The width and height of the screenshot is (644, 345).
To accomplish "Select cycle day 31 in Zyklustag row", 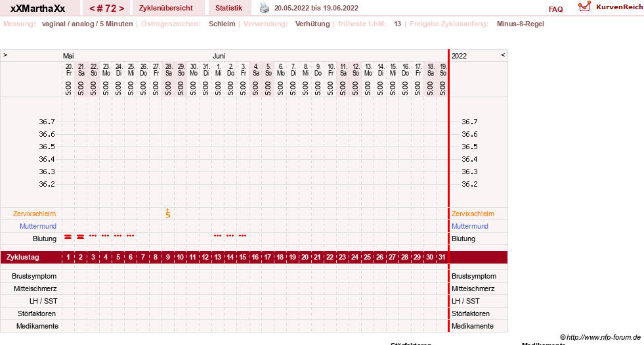I will pos(442,258).
